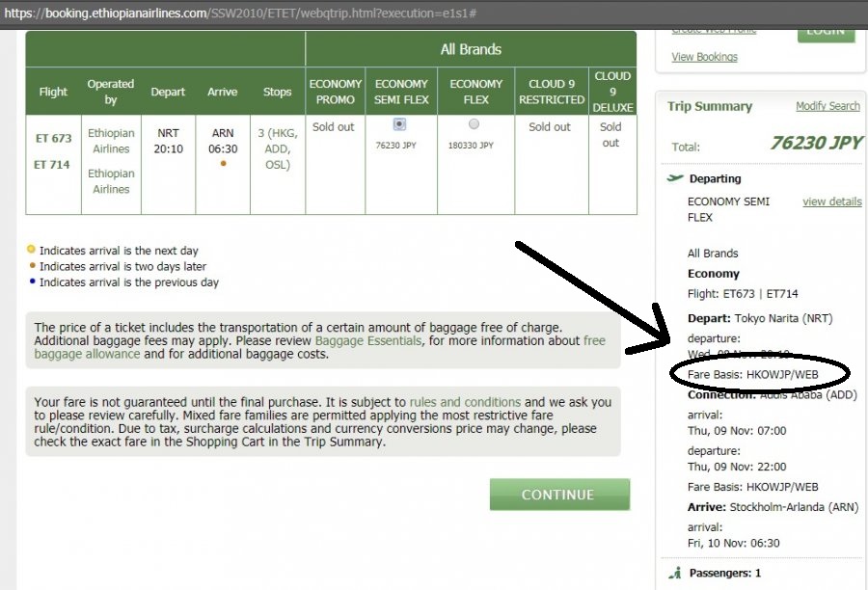Open view details for the departing flight

click(x=831, y=201)
